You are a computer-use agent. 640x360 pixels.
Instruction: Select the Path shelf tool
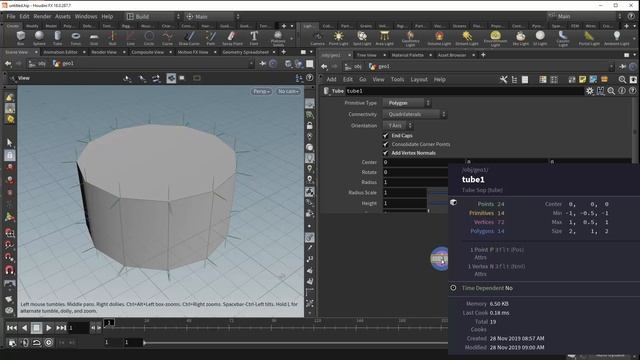[211, 38]
